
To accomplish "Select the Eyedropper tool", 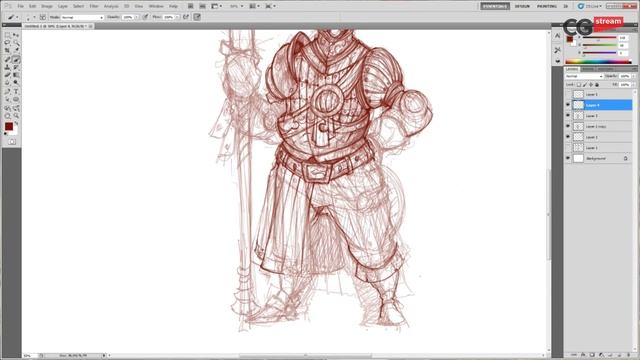I will tap(16, 51).
